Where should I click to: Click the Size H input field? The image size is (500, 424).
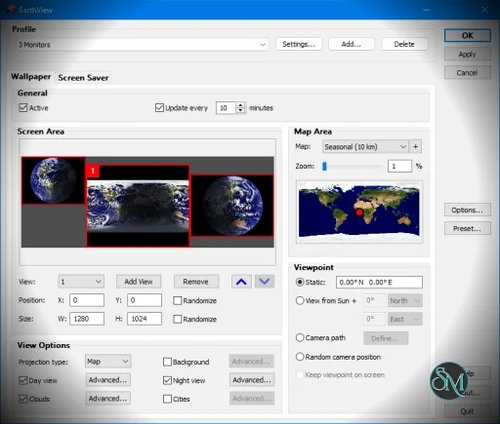145,319
